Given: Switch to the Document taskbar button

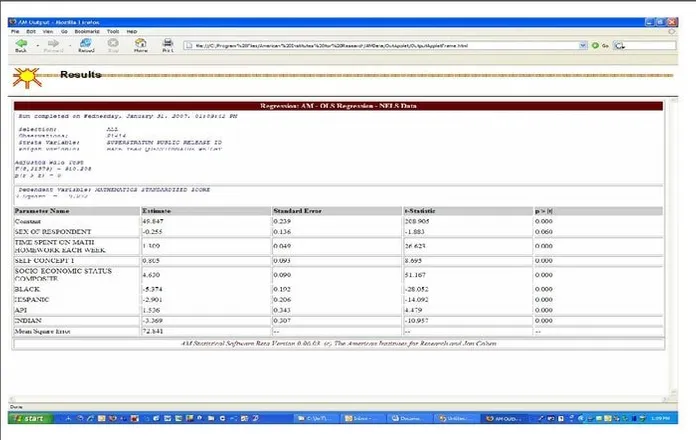Looking at the screenshot, I should click(410, 418).
